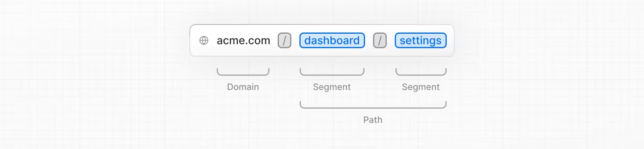Image resolution: width=644 pixels, height=149 pixels.
Task: Click the wide bracket above the Path label
Action: (x=373, y=105)
